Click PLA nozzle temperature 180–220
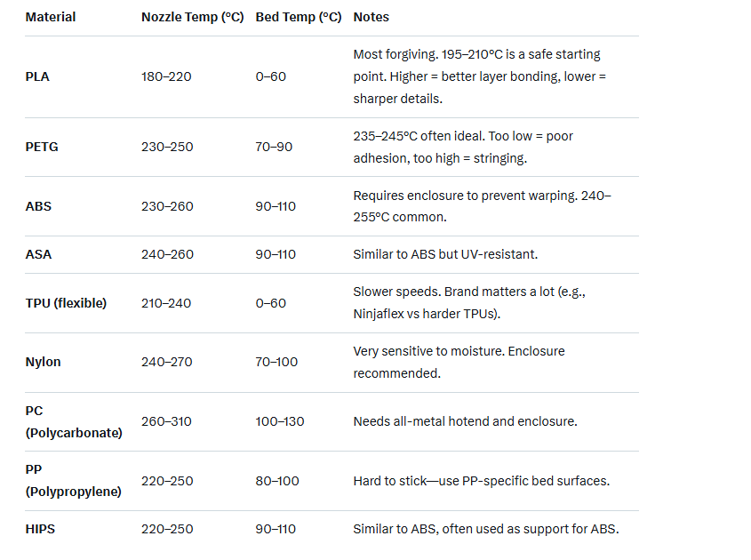 pos(166,76)
